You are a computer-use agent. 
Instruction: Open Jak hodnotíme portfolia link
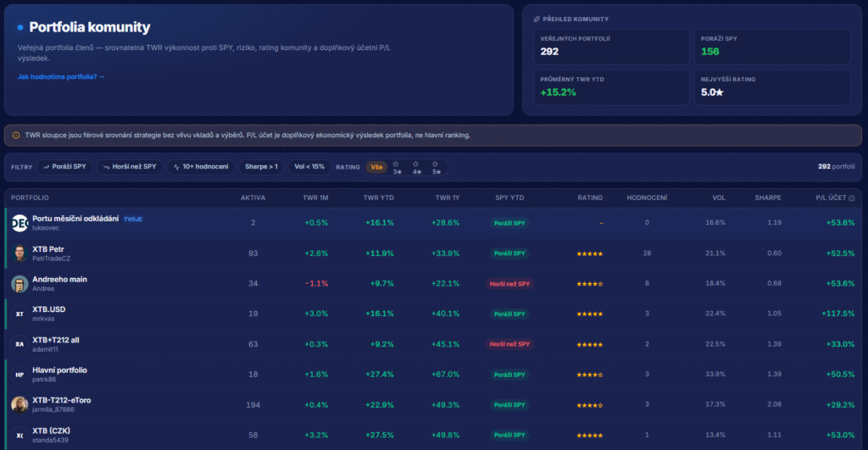point(61,77)
